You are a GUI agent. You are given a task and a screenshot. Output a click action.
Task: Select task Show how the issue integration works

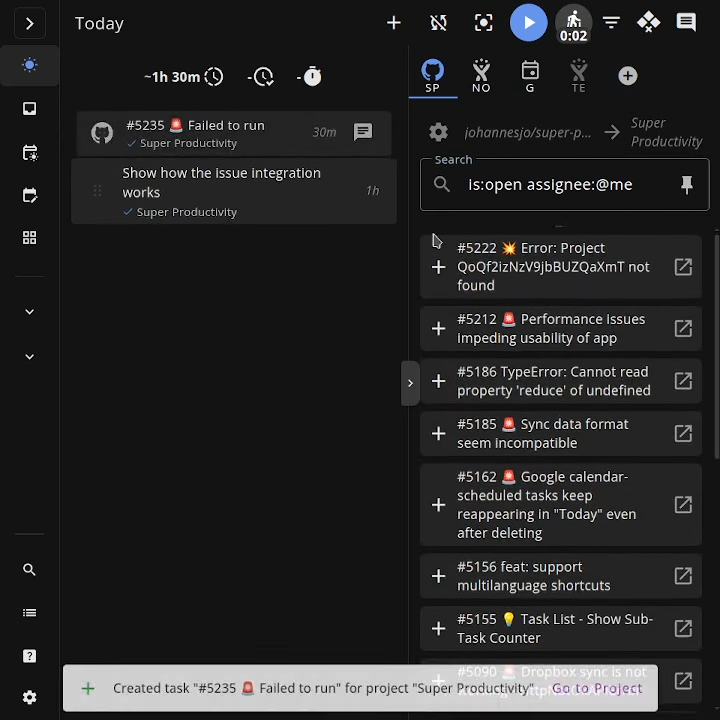pos(234,191)
